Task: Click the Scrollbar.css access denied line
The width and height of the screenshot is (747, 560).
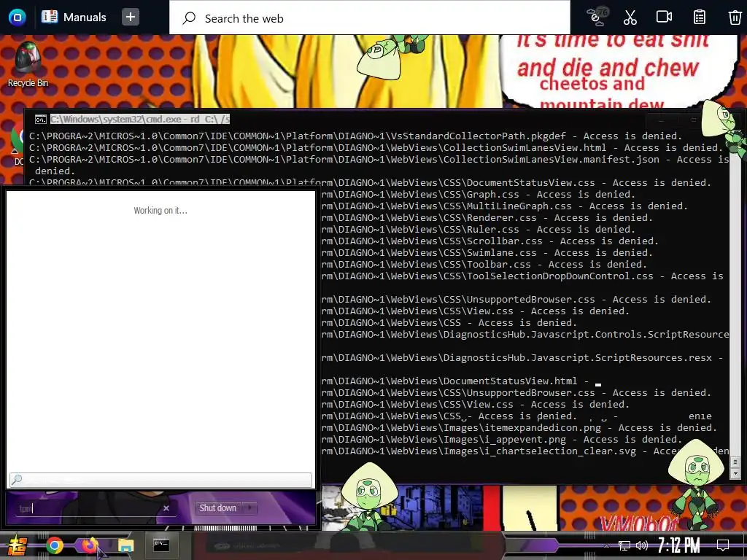Action: [489, 241]
